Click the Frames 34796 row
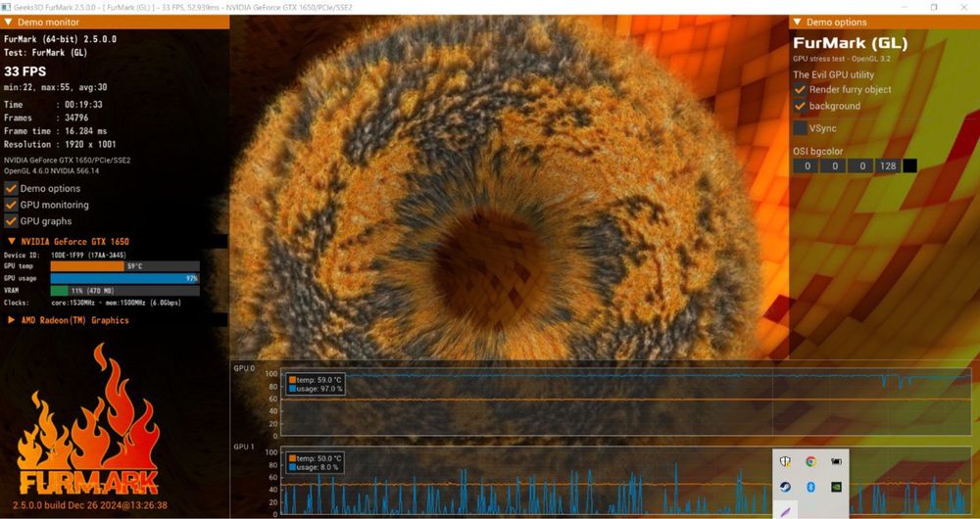Screen dimensions: 980x519 click(x=44, y=118)
